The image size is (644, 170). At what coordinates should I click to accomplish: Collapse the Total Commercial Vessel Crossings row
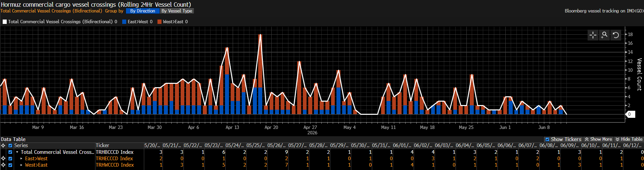click(x=17, y=152)
